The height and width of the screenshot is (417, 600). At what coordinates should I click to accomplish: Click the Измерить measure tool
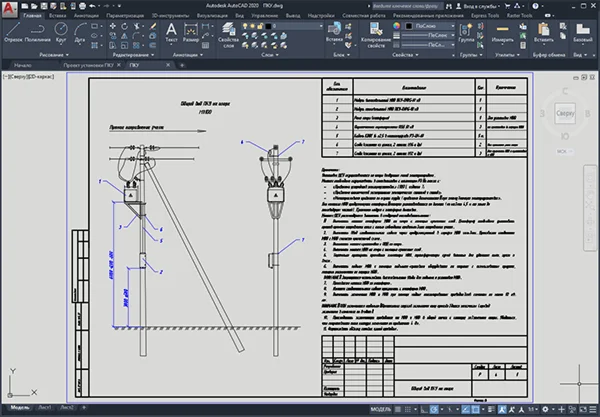[502, 33]
